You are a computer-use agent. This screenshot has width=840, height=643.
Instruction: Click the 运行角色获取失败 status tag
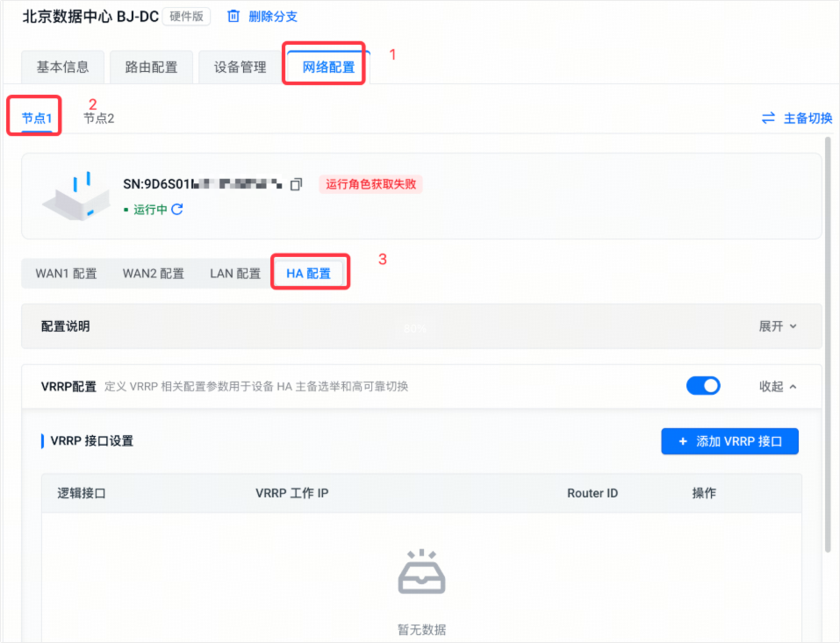click(x=370, y=184)
